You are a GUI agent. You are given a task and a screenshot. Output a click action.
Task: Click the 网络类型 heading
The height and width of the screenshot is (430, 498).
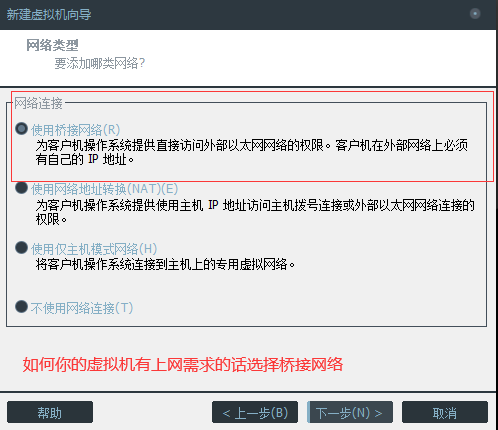click(52, 45)
